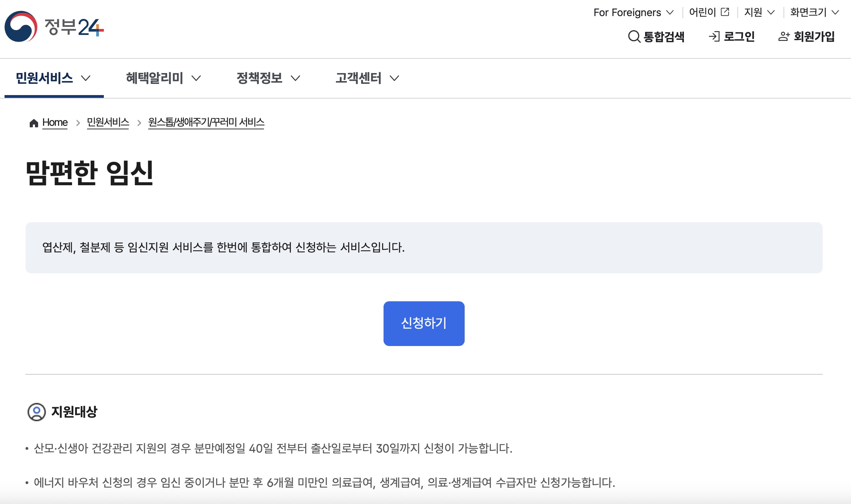Screen dimensions: 851x504
Task: Click the Home breadcrumb link
Action: coord(55,122)
